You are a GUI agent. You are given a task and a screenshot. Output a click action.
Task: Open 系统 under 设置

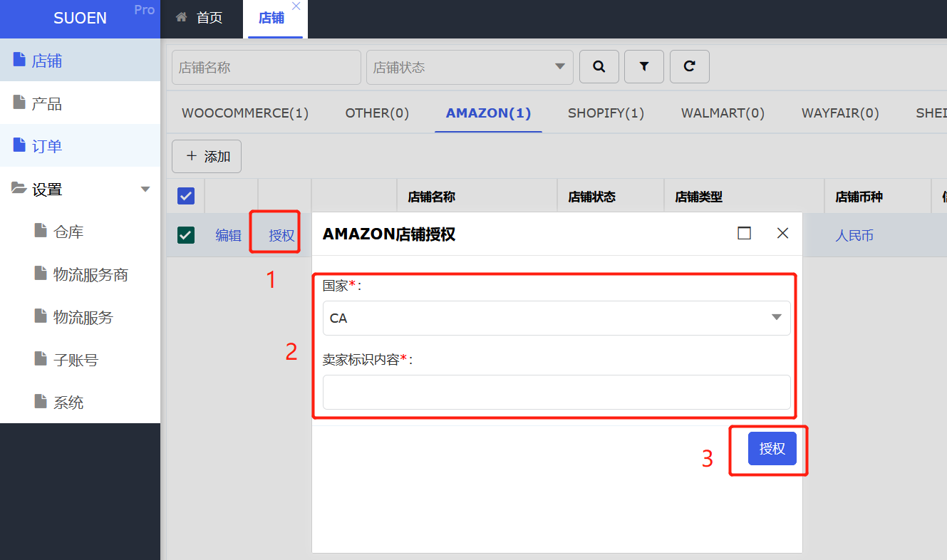click(80, 403)
